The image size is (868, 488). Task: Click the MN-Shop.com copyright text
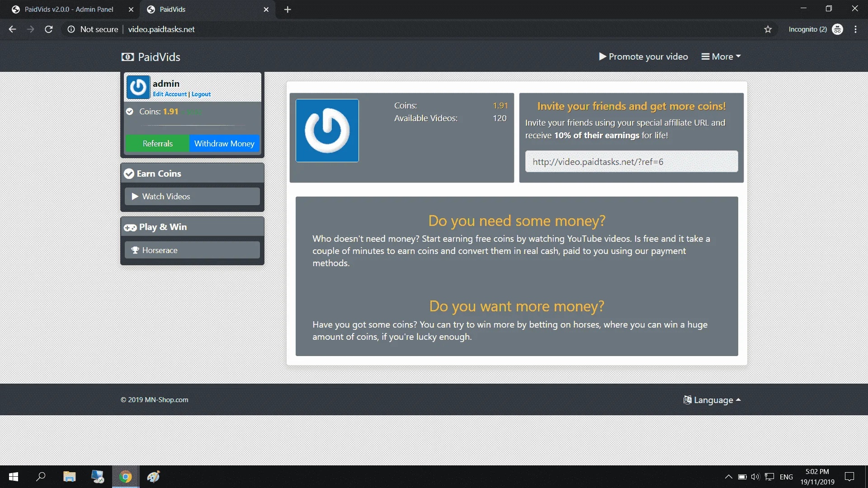[x=155, y=400]
